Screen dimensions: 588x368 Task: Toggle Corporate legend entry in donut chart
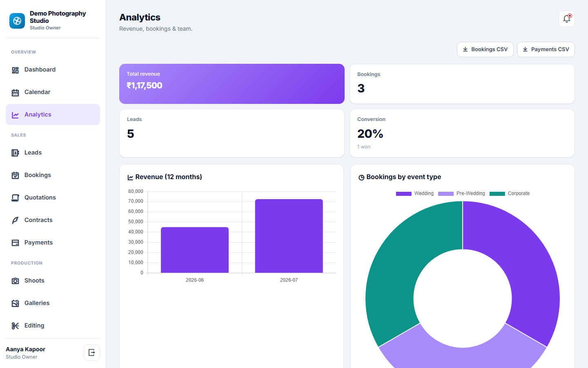(510, 193)
